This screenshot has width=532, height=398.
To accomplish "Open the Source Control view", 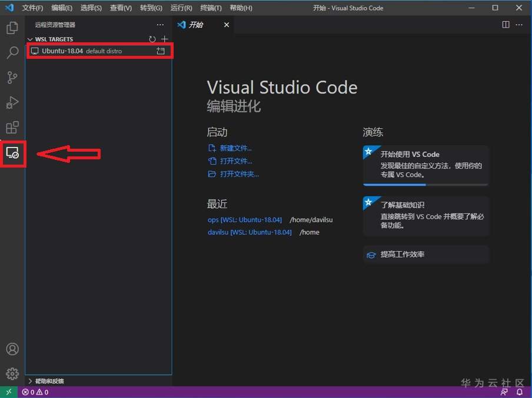I will coord(12,77).
